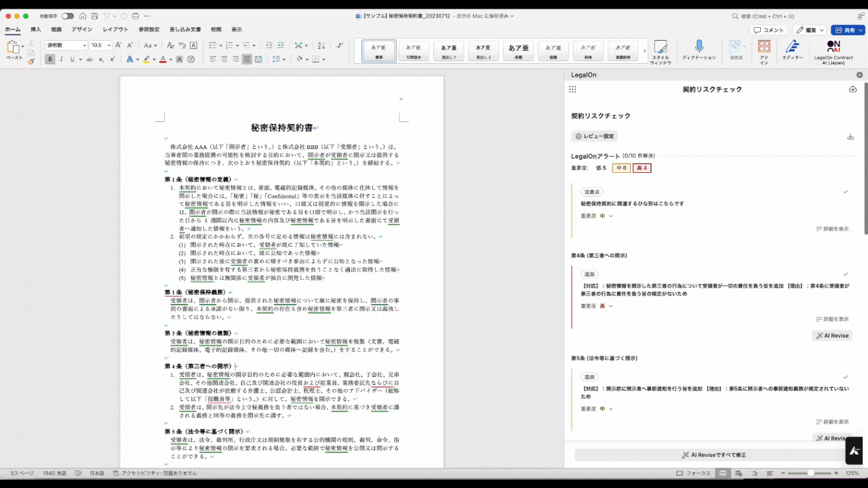868x488 pixels.
Task: Click the Editor (エディター) ribbon icon
Action: coord(792,49)
